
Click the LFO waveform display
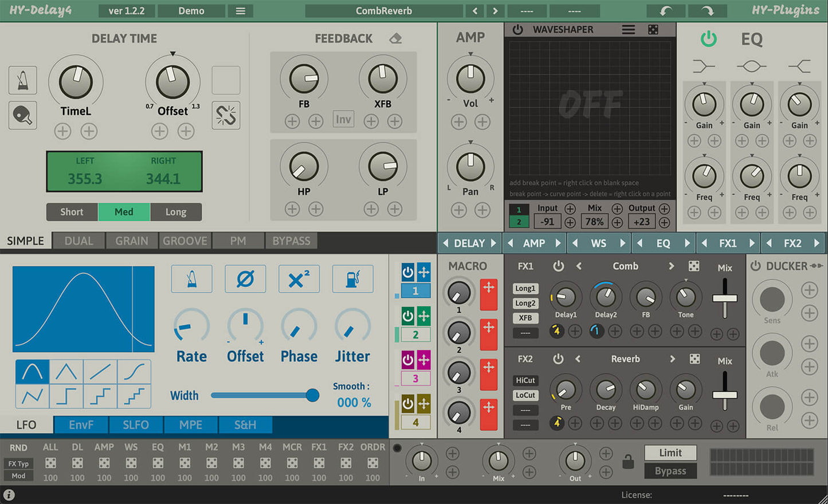[x=84, y=309]
